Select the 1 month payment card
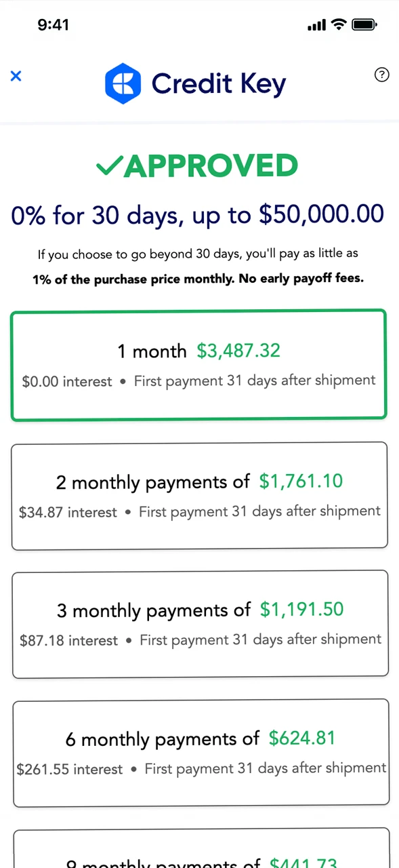The image size is (399, 868). 198,364
